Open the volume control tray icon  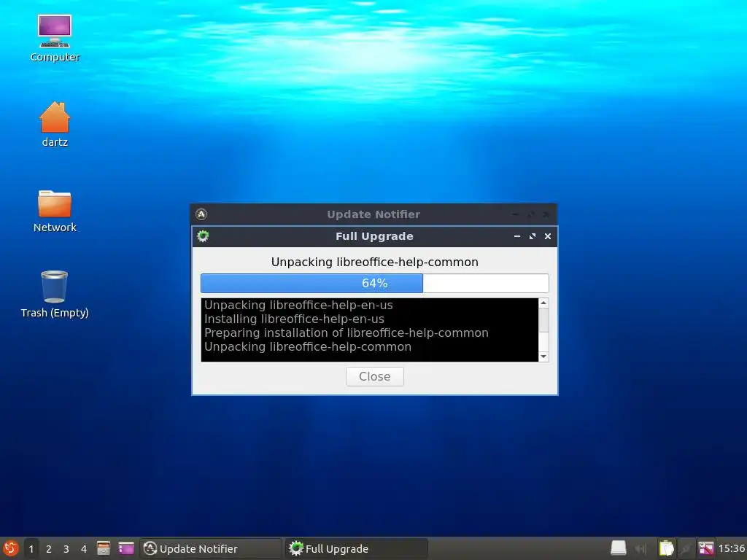641,548
